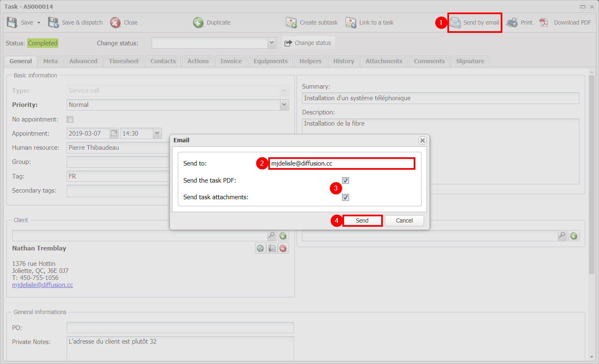Open the Change status dropdown list

[x=272, y=43]
